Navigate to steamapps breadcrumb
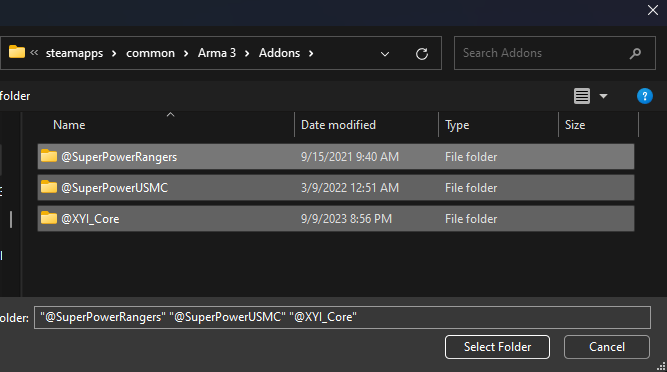 click(x=74, y=53)
